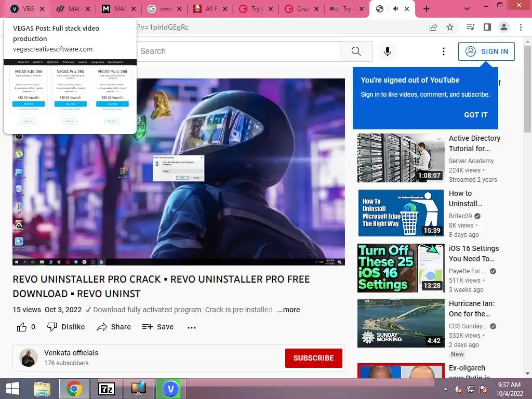Close the VEGAS tab
This screenshot has height=399, width=532.
[x=42, y=9]
